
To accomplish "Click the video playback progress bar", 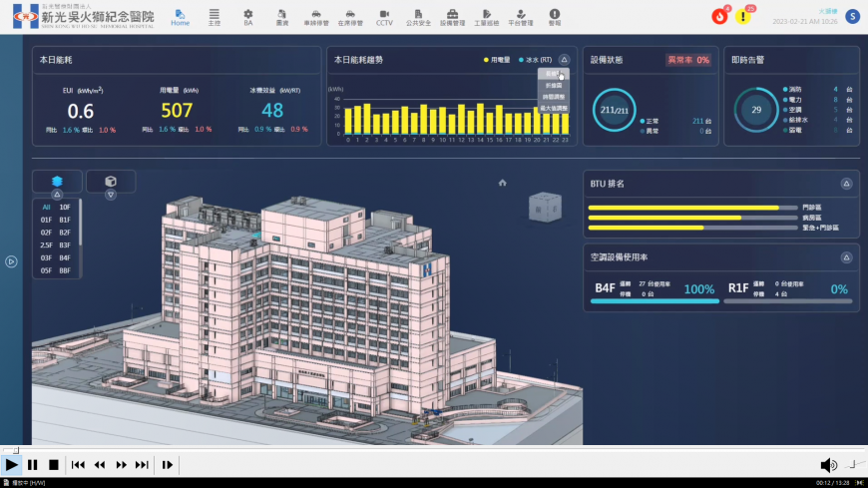I will 434,450.
